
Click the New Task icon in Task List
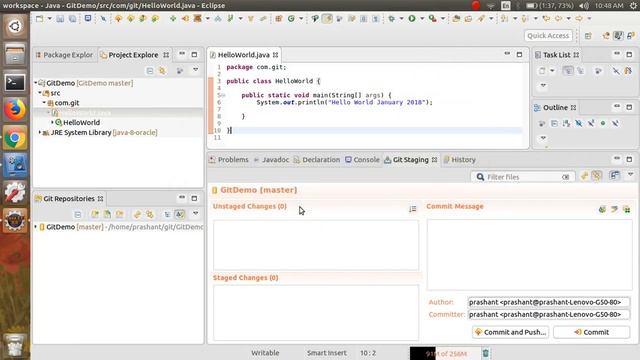[542, 71]
